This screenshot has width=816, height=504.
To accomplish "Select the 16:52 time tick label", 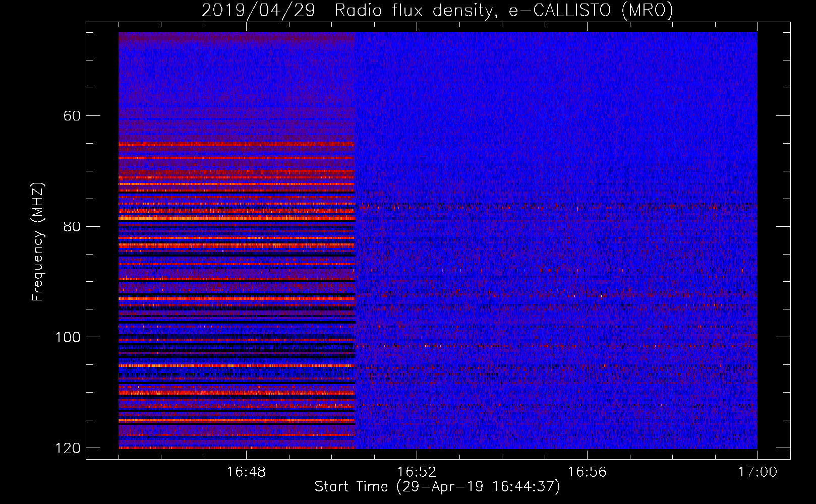I will point(417,472).
